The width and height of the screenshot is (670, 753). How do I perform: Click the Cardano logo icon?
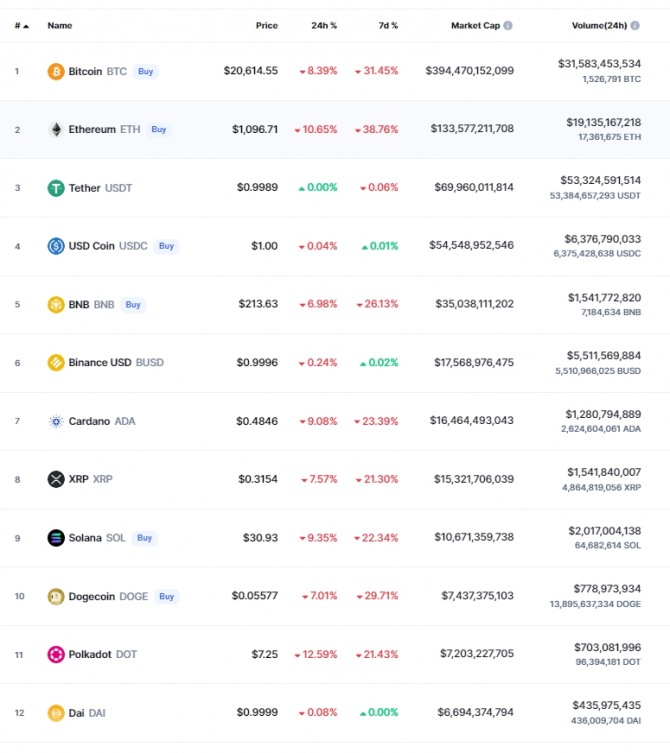[56, 421]
